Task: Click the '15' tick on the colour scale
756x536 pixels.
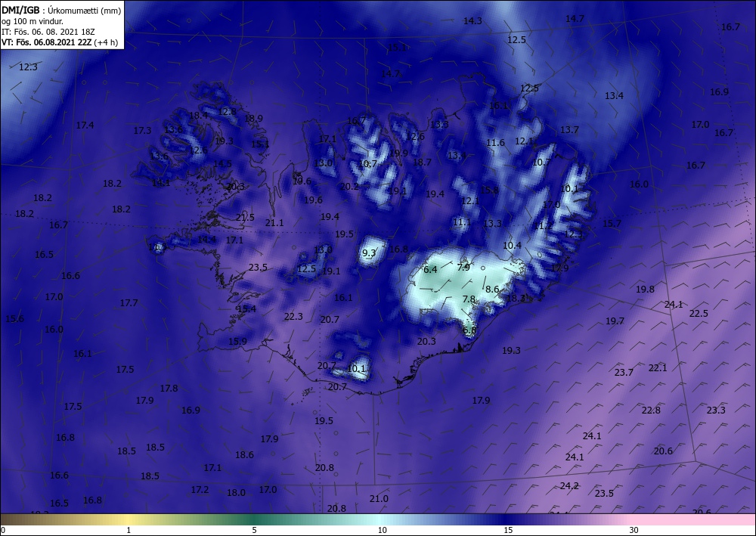Action: 508,530
